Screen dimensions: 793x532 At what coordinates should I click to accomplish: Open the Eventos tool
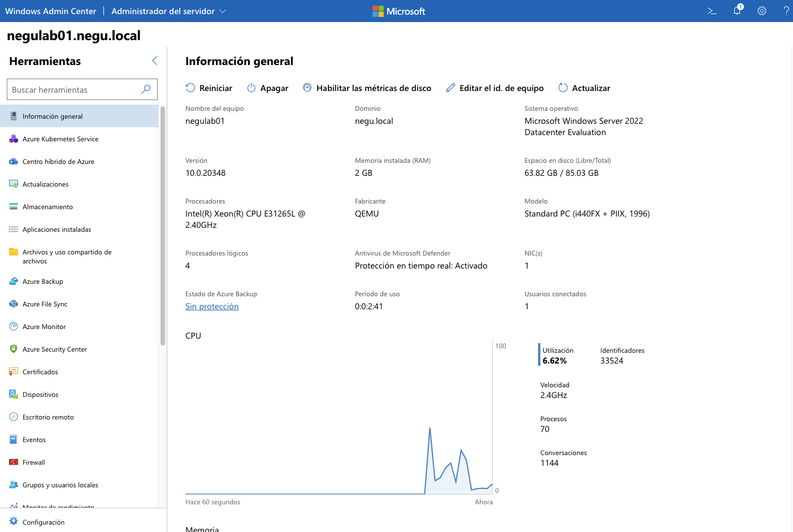coord(34,439)
